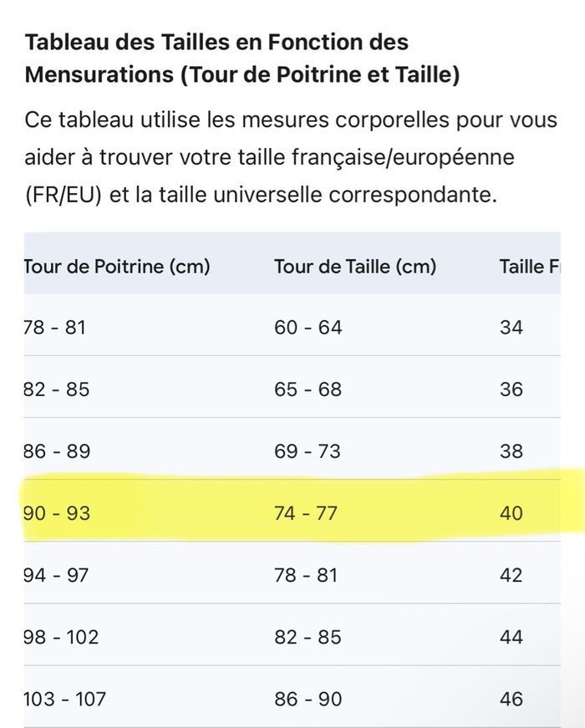Click the '98 - 102' chest cell

[61, 637]
